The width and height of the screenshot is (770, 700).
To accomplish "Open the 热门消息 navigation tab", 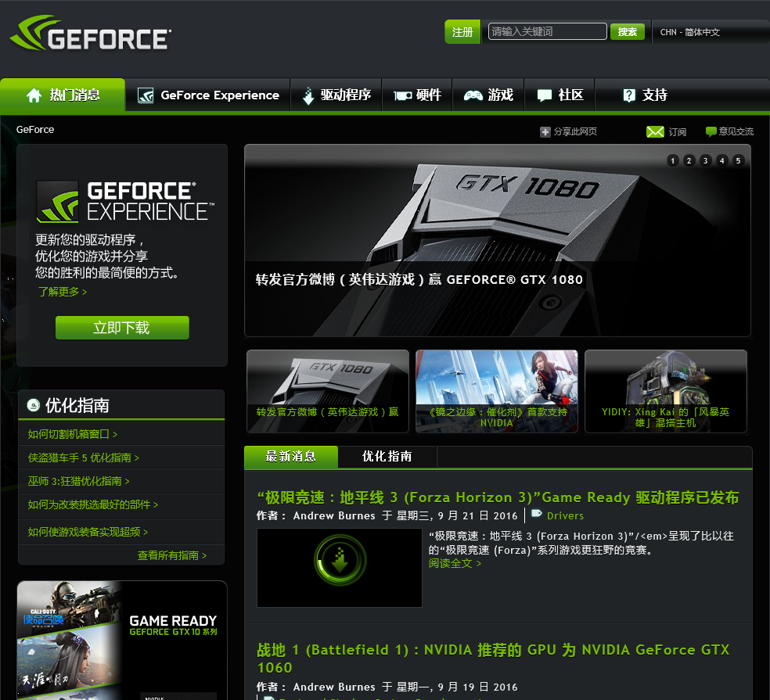I will coord(63,95).
